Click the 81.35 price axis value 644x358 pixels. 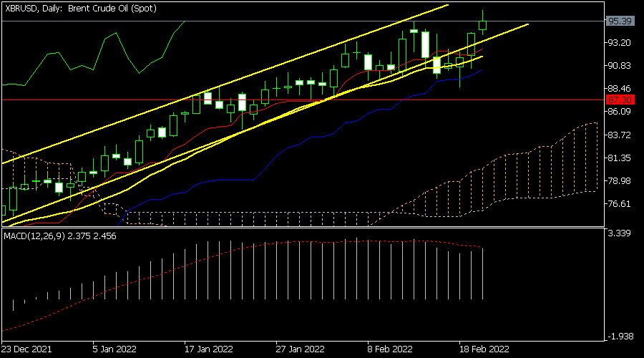coord(620,158)
